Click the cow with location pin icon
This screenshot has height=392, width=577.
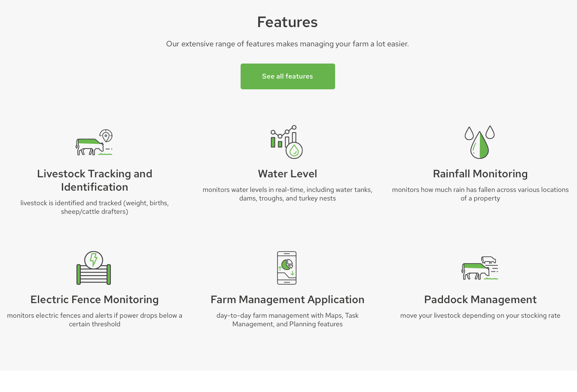click(x=94, y=143)
